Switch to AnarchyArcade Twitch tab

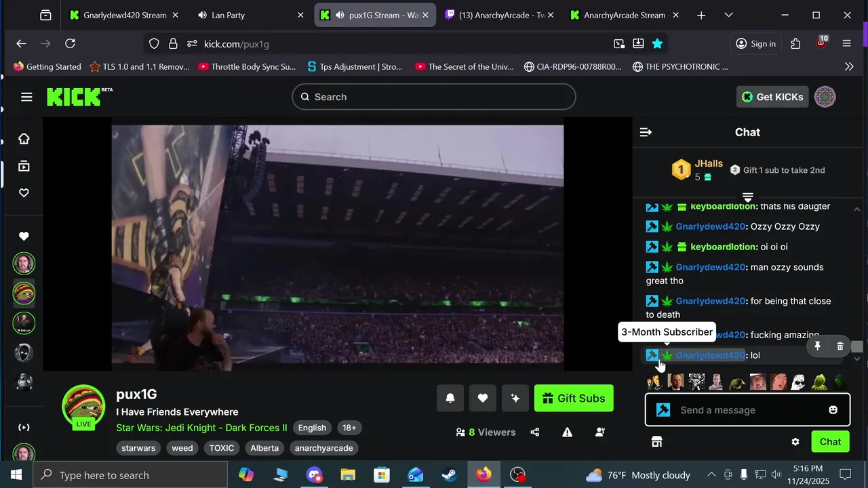tap(498, 15)
